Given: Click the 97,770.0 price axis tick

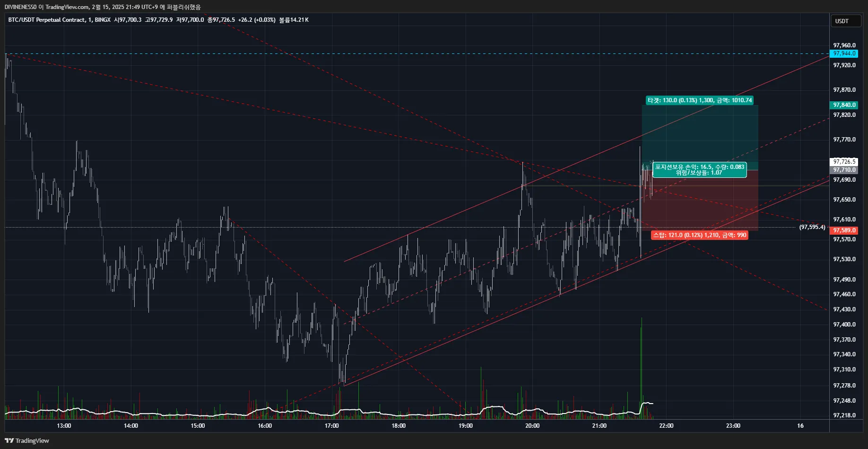Looking at the screenshot, I should (x=844, y=140).
